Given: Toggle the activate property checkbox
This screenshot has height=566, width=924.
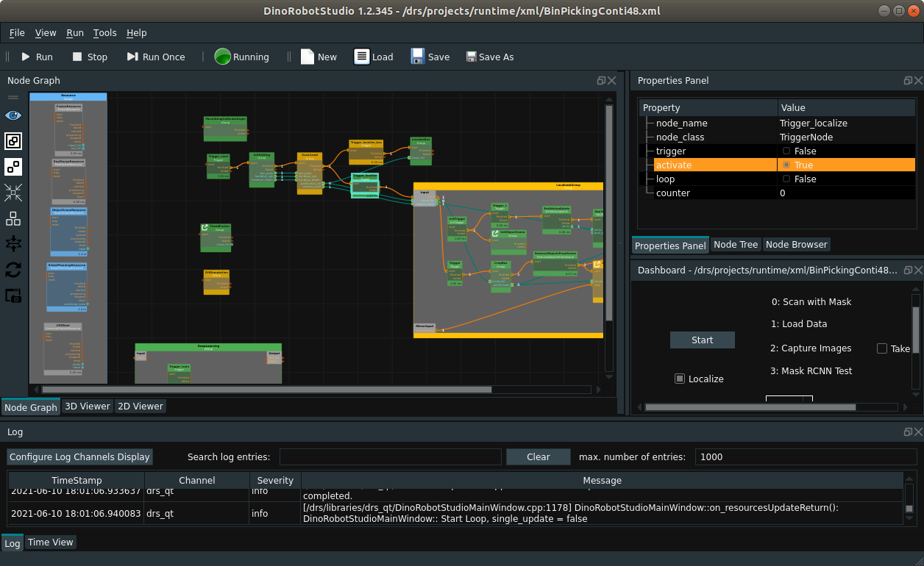Looking at the screenshot, I should click(786, 165).
